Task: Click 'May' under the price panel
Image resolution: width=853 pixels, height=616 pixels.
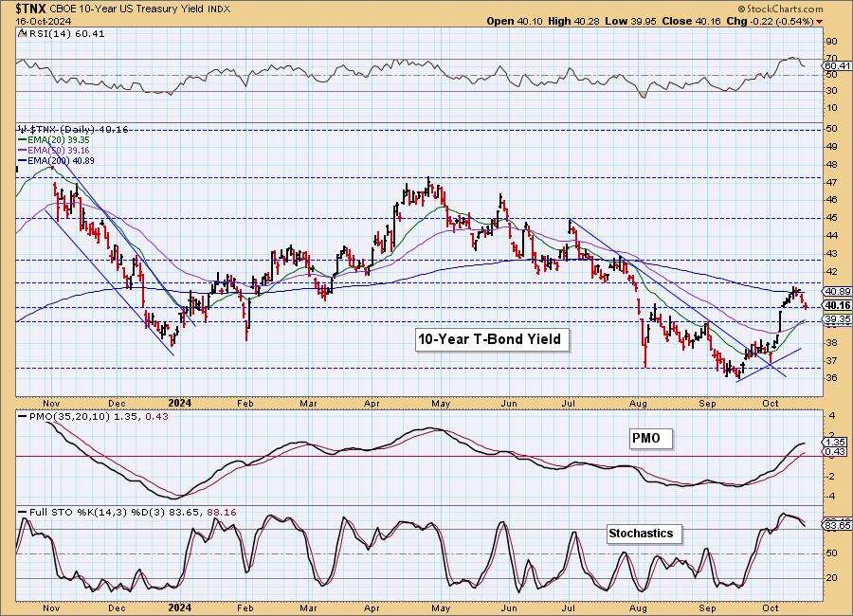Action: [x=441, y=403]
